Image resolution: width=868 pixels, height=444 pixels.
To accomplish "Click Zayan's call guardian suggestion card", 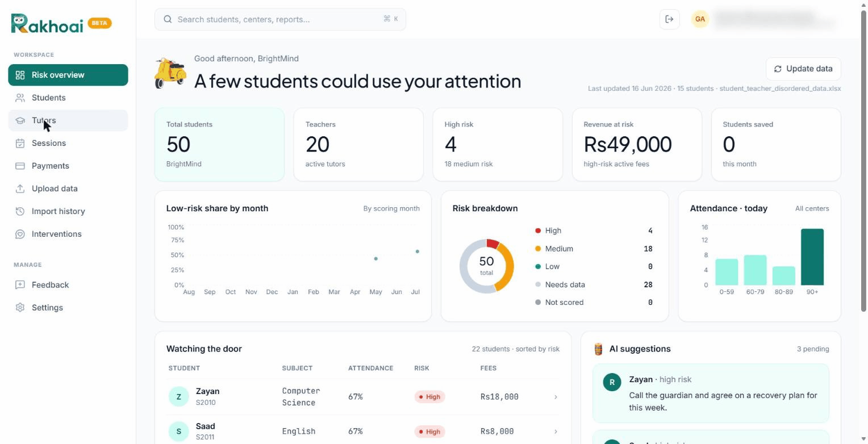I will click(x=711, y=393).
